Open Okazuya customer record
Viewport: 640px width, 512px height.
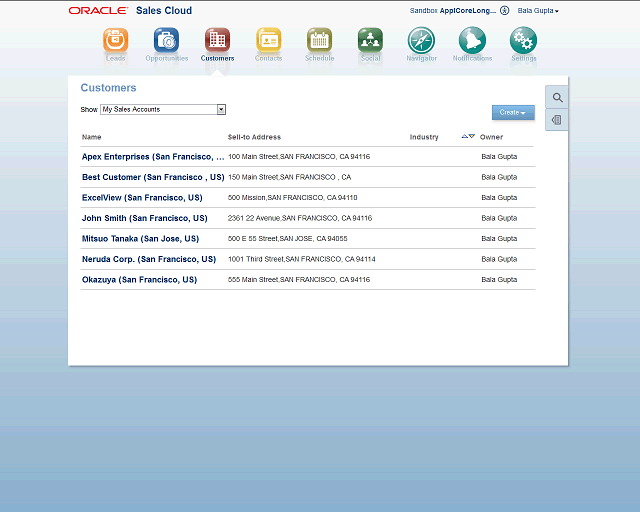(140, 280)
